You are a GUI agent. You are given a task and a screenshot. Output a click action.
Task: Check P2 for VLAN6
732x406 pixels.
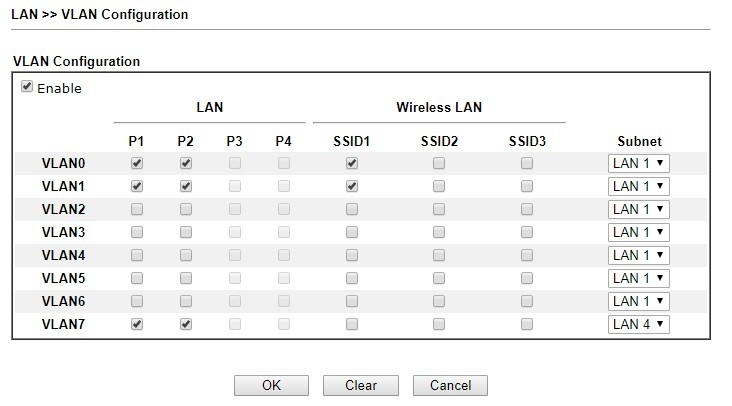point(186,301)
